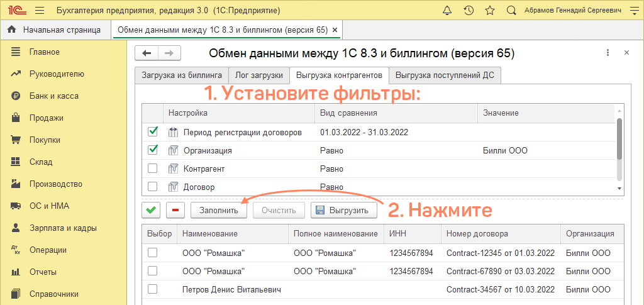Switch to Выгрузка поступлений ДС tab
This screenshot has width=644, height=305.
(x=445, y=75)
